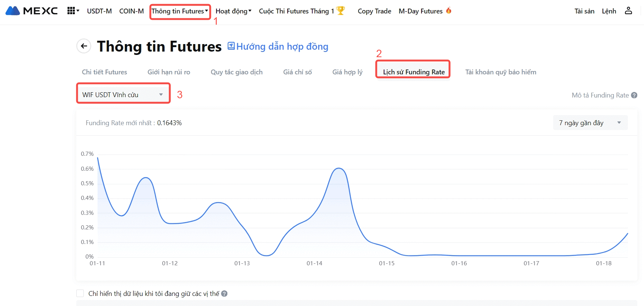
Task: Switch to Lịch sử Funding Rate tab
Action: pyautogui.click(x=414, y=72)
